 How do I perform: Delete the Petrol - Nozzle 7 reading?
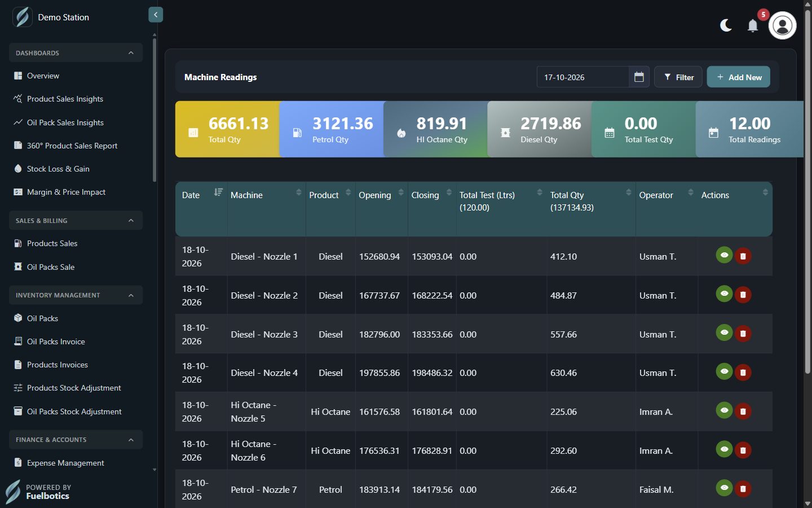(x=743, y=489)
